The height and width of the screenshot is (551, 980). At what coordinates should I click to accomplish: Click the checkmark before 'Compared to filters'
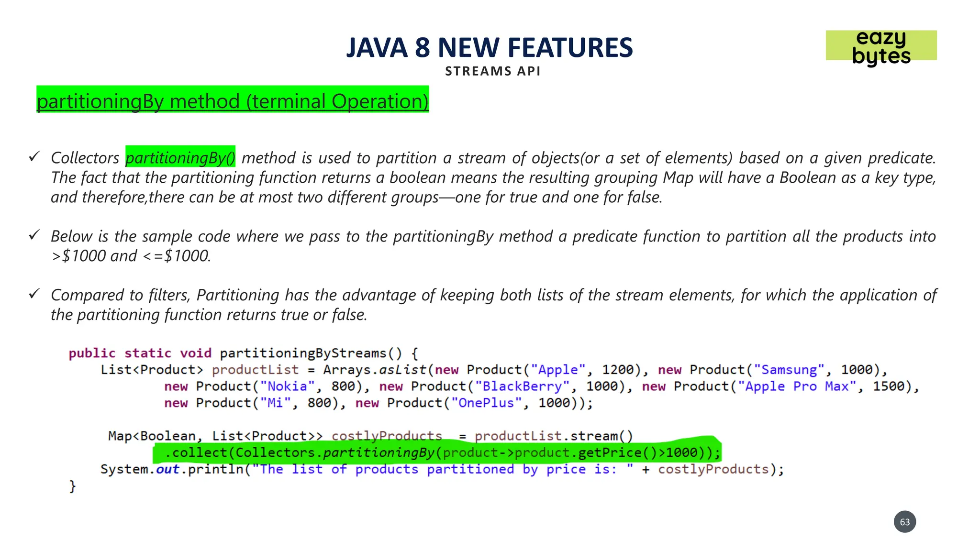coord(34,294)
